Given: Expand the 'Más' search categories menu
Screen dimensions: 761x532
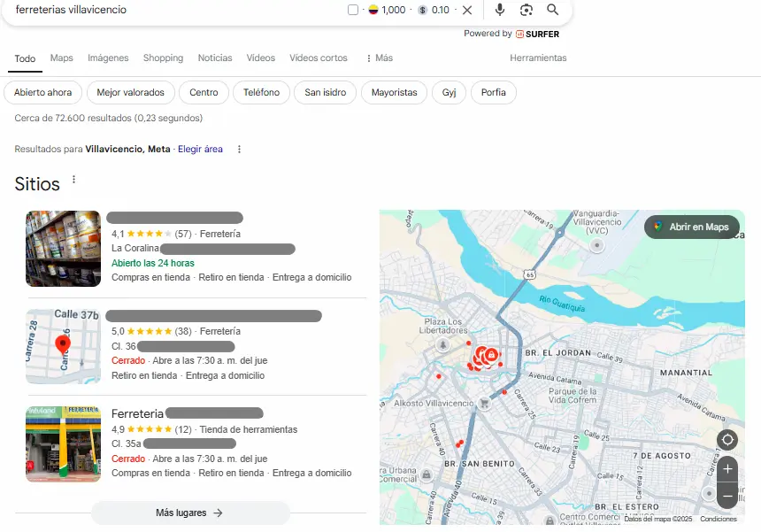Looking at the screenshot, I should tap(379, 58).
